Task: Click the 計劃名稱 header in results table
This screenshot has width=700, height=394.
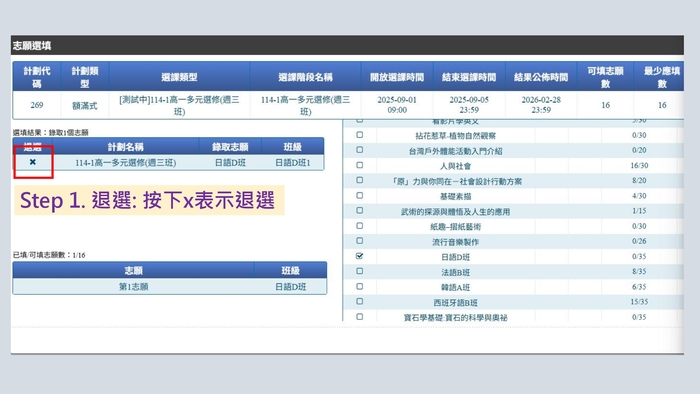Action: [125, 147]
